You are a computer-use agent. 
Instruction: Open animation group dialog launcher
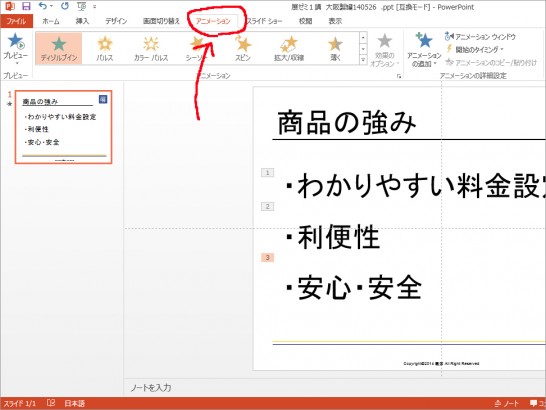(399, 76)
